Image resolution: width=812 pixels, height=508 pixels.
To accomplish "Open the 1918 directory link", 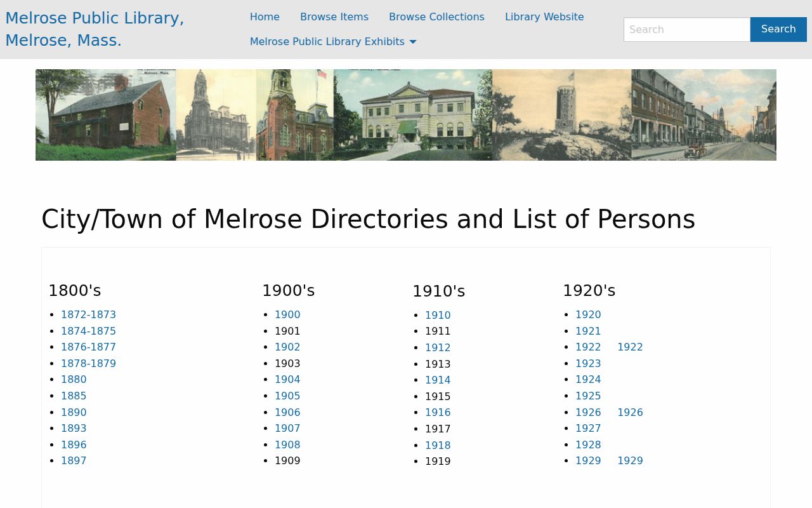I will pyautogui.click(x=438, y=446).
